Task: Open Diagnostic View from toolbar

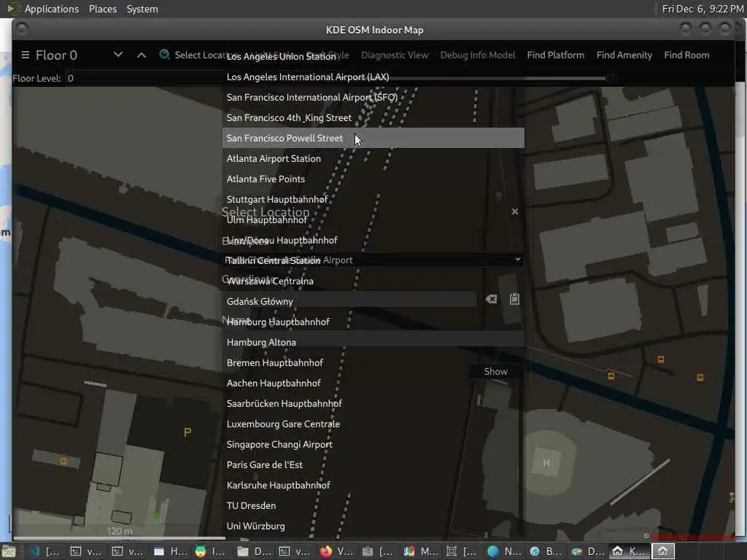Action: click(395, 55)
